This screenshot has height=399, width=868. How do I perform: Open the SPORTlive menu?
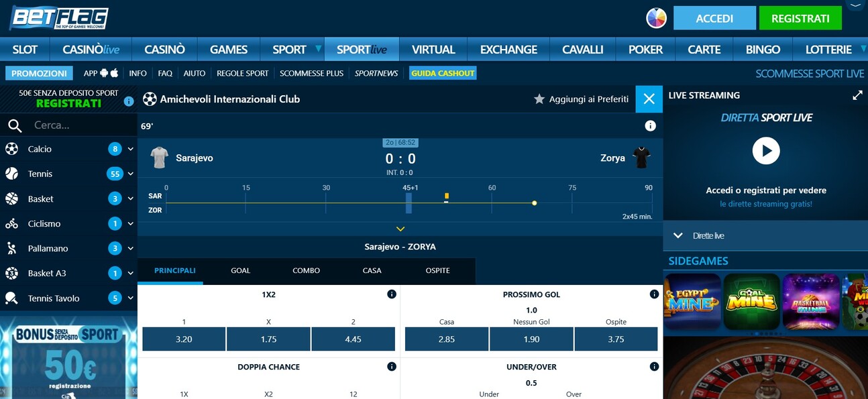tap(362, 49)
